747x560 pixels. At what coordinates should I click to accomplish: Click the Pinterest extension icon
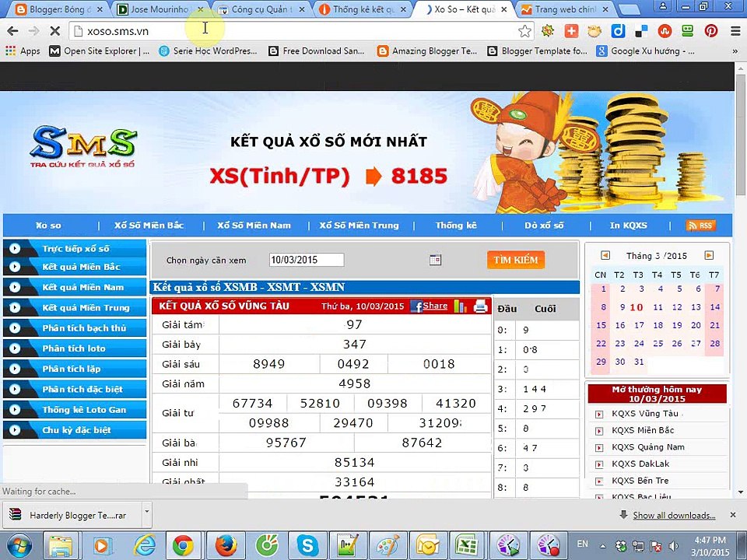[710, 31]
